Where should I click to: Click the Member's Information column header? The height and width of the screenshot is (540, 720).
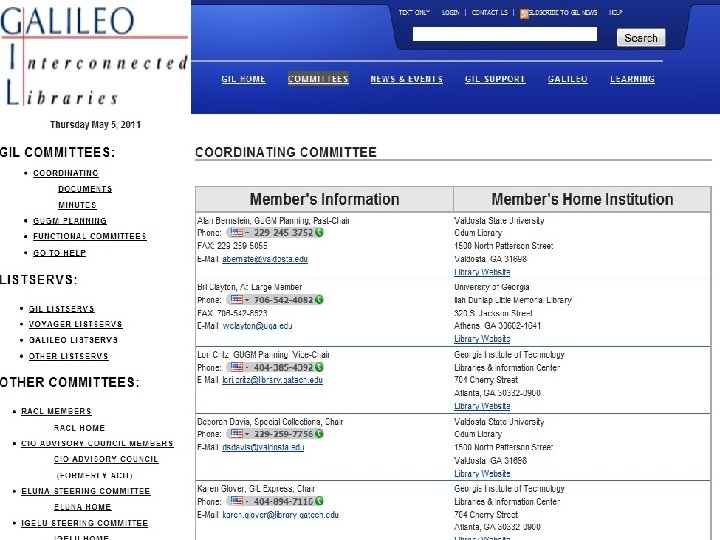point(324,199)
